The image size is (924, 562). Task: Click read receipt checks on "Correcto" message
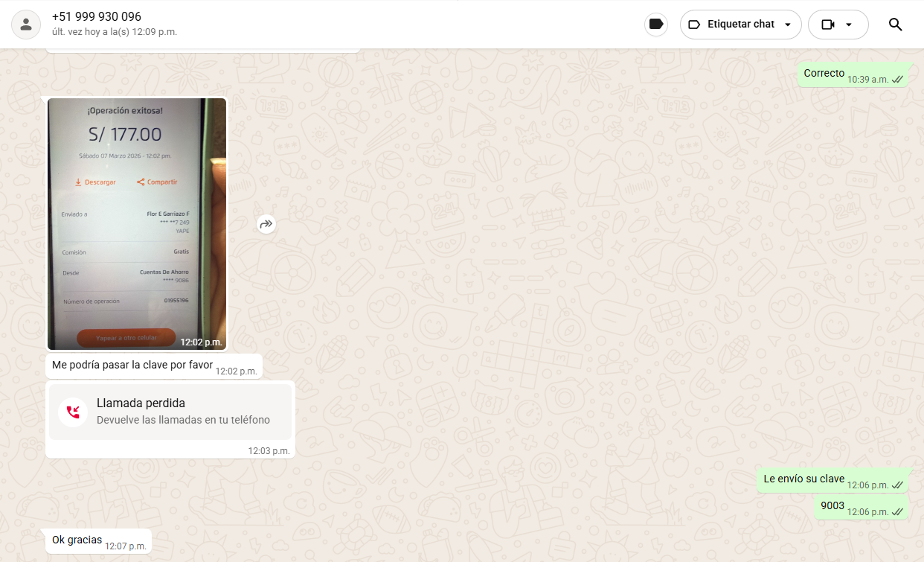pyautogui.click(x=897, y=80)
